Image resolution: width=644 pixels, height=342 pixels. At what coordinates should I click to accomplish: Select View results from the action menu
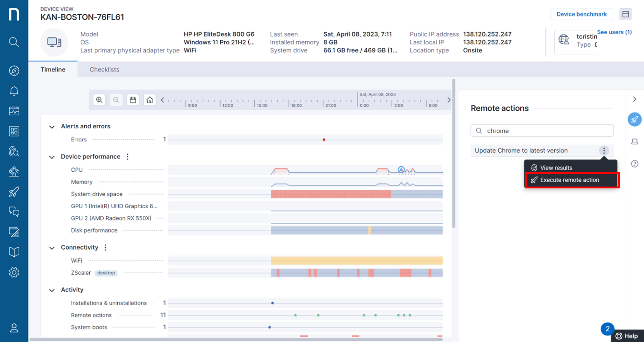pyautogui.click(x=556, y=168)
